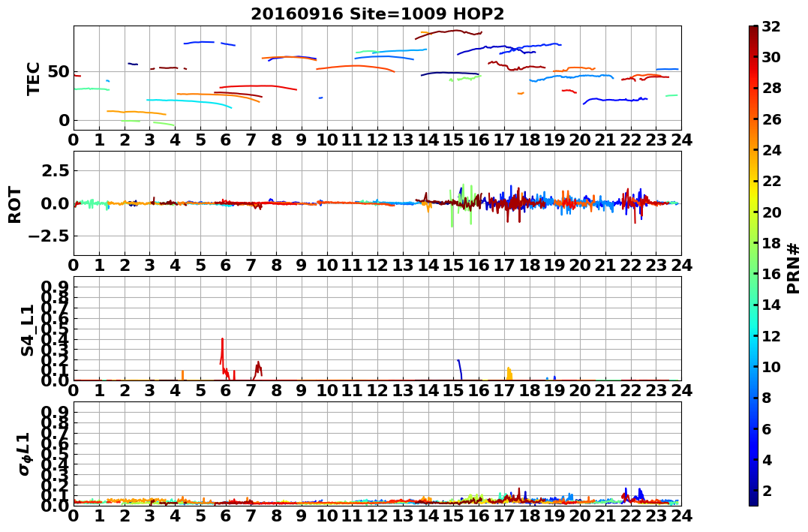Click colorbar tick label 8
The height and width of the screenshot is (532, 808).
pyautogui.click(x=767, y=398)
